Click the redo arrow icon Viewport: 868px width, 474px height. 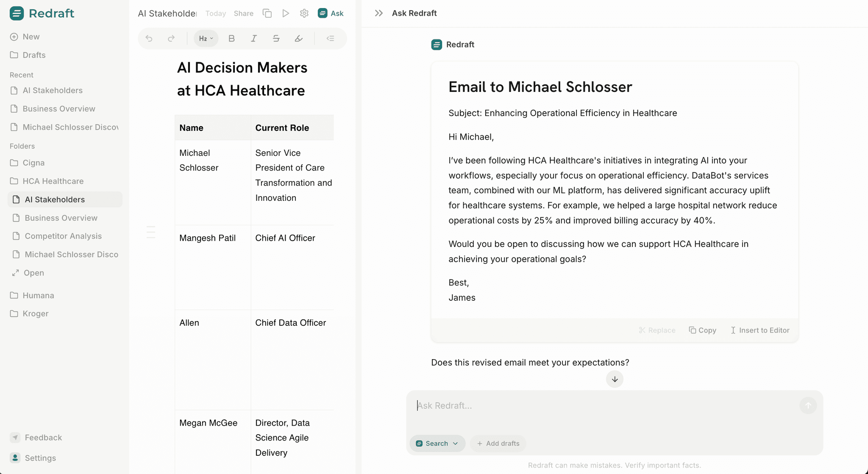click(171, 39)
